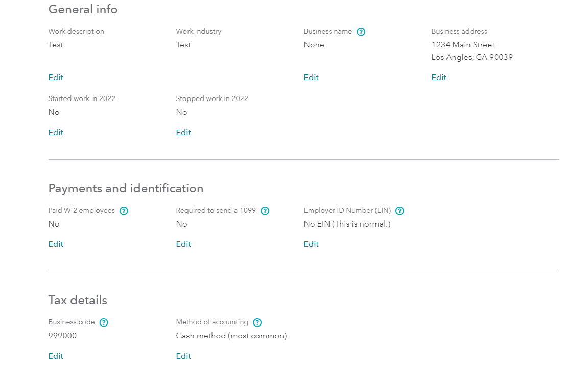The image size is (588, 375).
Task: Open Method of accounting help icon
Action: 257,322
